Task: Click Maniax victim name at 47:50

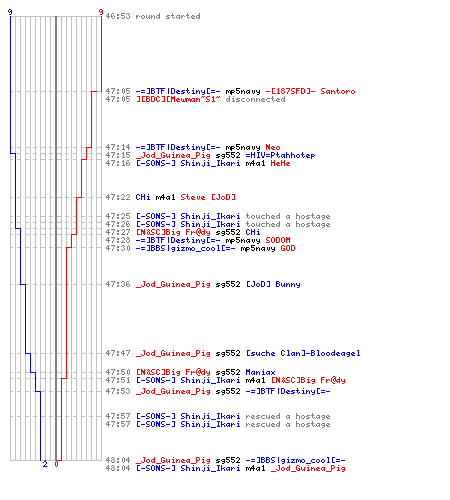Action: [x=260, y=372]
